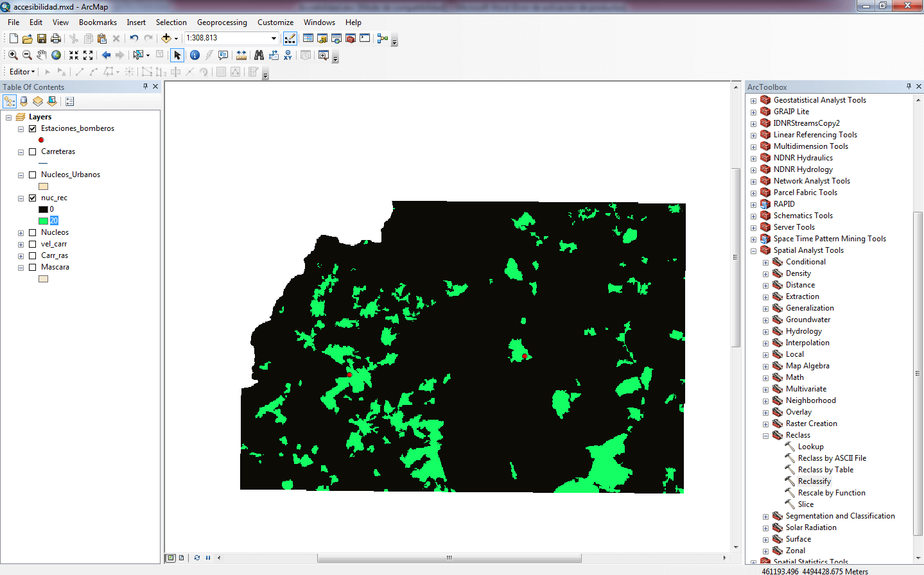Open the Editor dropdown button

22,72
